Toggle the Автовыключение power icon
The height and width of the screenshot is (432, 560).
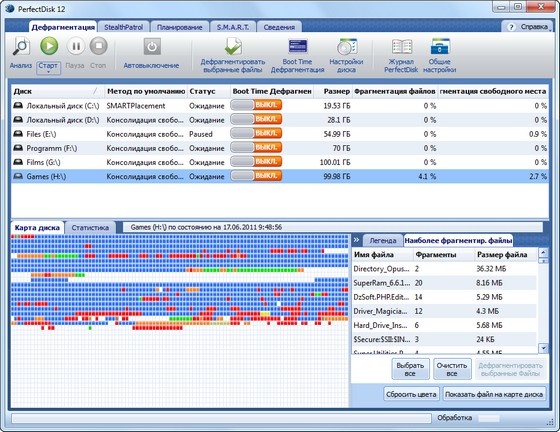(152, 46)
